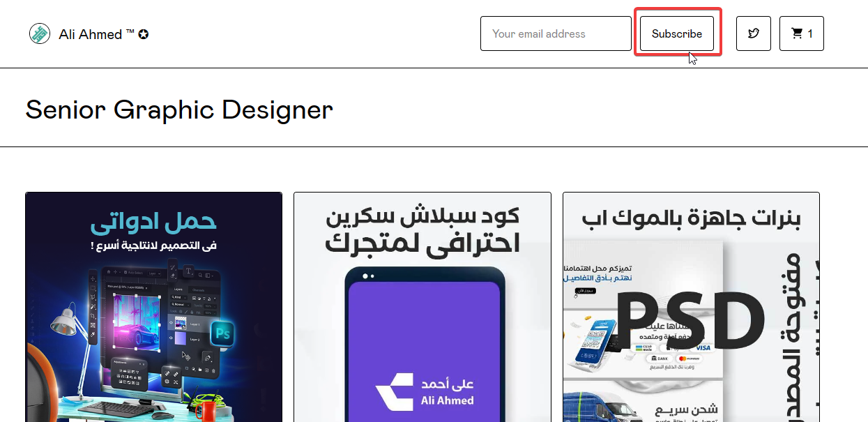Open the design tools download product
868x422 pixels.
click(153, 307)
